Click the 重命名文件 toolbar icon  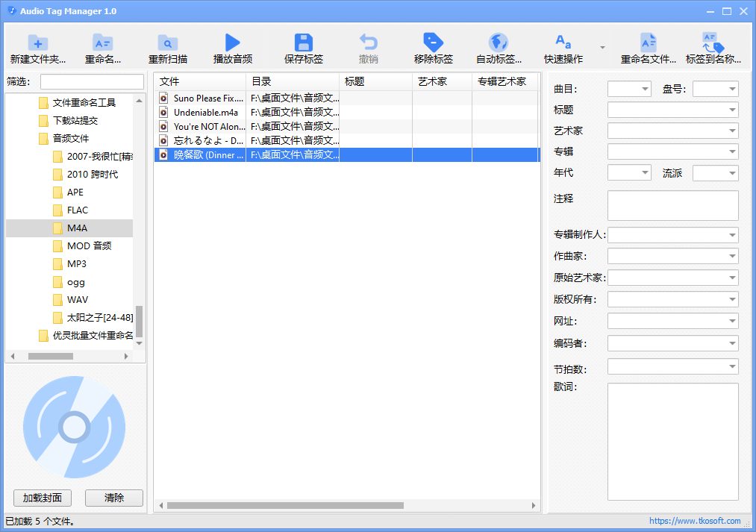point(648,43)
